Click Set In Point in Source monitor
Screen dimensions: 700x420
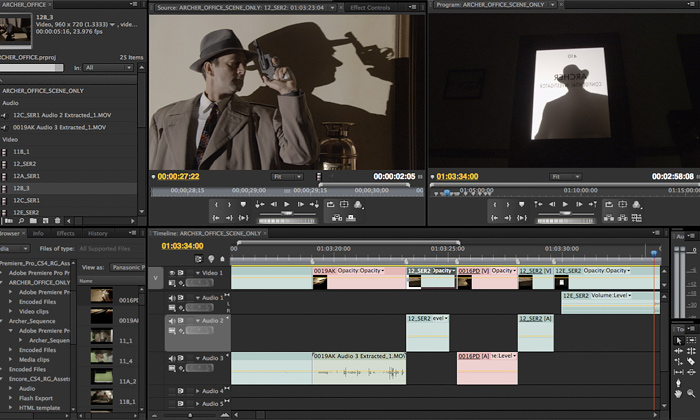pyautogui.click(x=216, y=204)
